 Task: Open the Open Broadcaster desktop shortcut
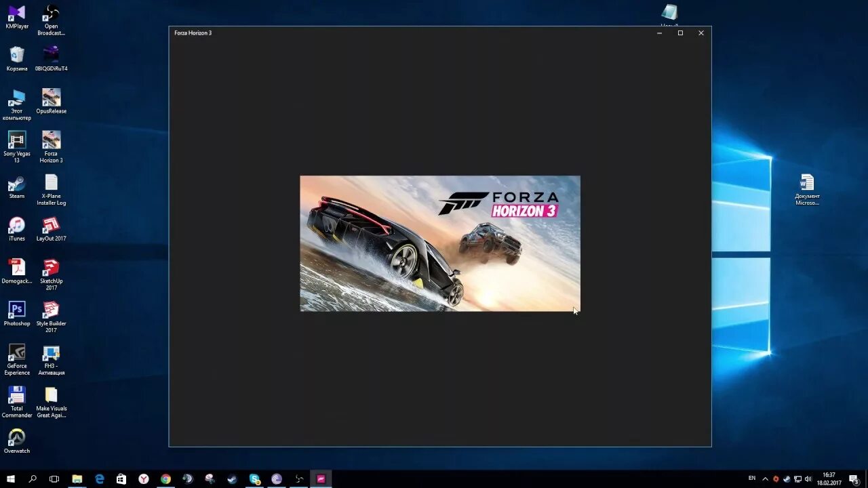[x=51, y=20]
